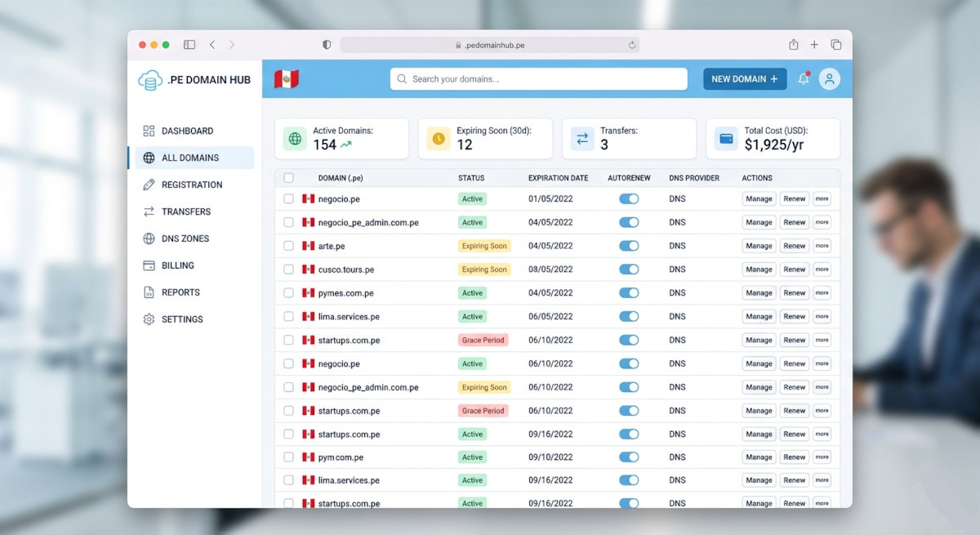The image size is (980, 535).
Task: Click Manage for pym com.pe
Action: click(x=759, y=457)
